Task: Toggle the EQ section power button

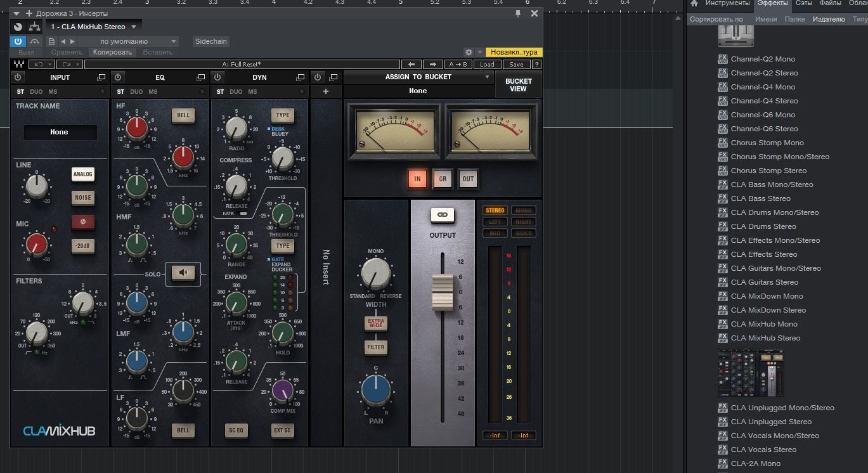Action: [x=118, y=77]
